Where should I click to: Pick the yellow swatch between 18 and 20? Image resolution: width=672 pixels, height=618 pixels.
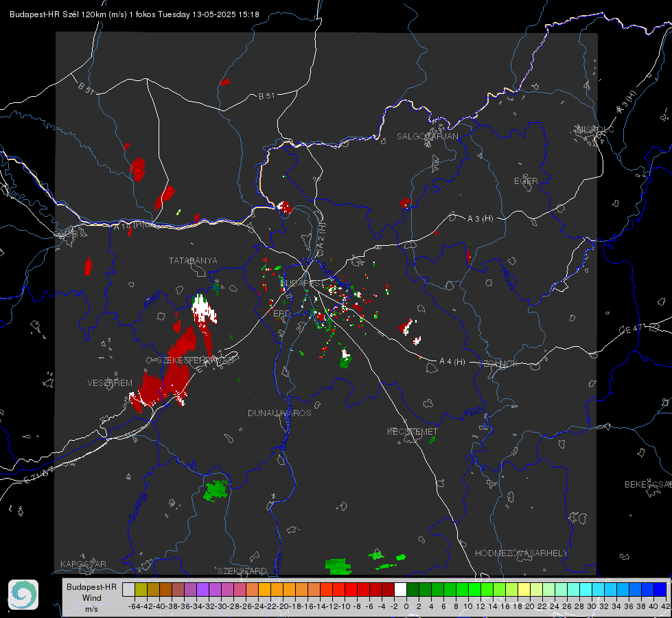(x=524, y=589)
